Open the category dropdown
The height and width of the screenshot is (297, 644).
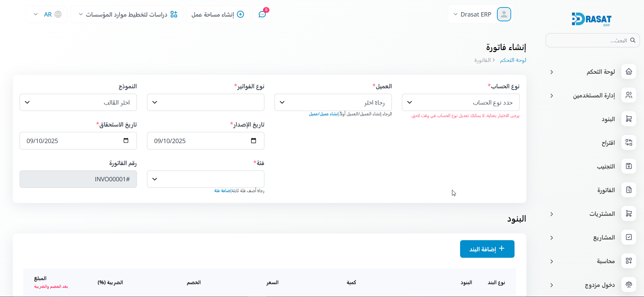tap(206, 179)
